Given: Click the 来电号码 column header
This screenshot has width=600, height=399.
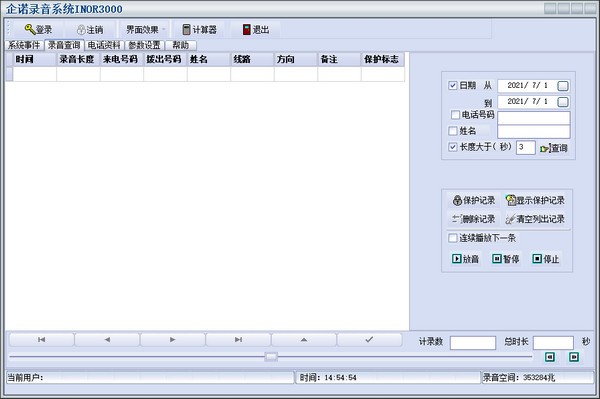Looking at the screenshot, I should [122, 59].
